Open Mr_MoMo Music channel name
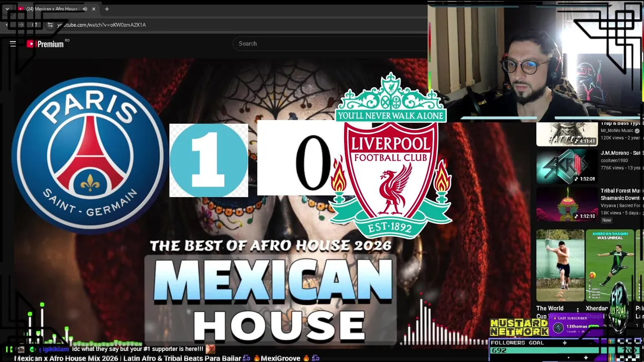The height and width of the screenshot is (362, 644). point(617,131)
